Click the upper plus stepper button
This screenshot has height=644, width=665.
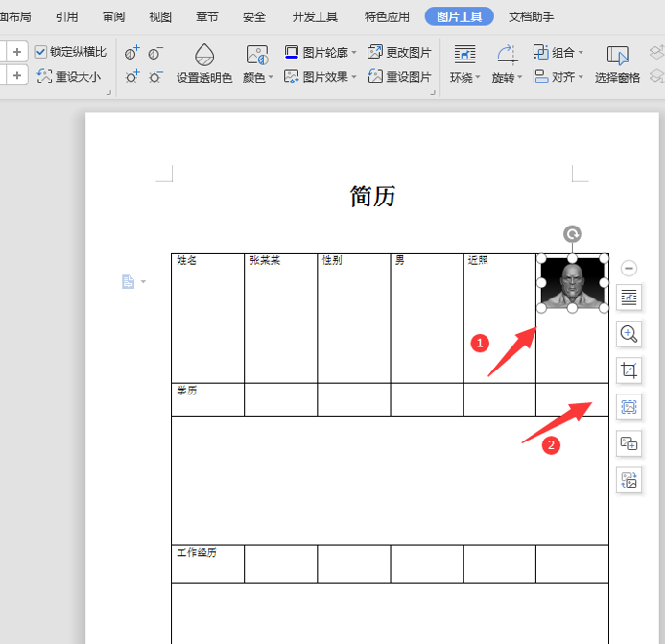coord(17,52)
